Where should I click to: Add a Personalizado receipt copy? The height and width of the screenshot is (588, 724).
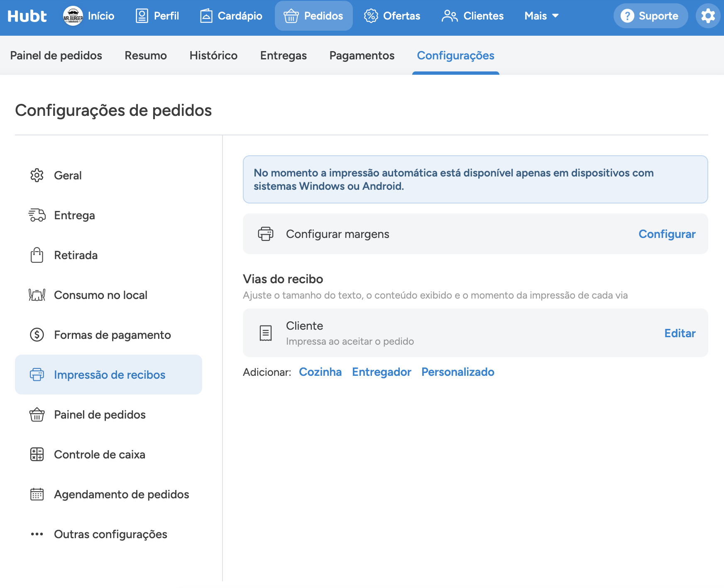point(458,372)
